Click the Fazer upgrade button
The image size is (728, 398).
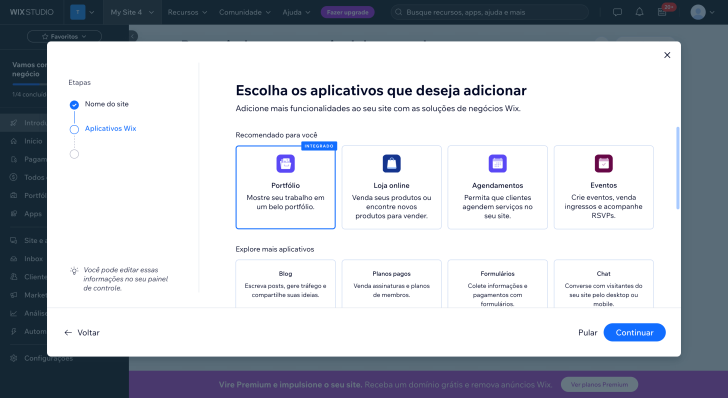(347, 12)
